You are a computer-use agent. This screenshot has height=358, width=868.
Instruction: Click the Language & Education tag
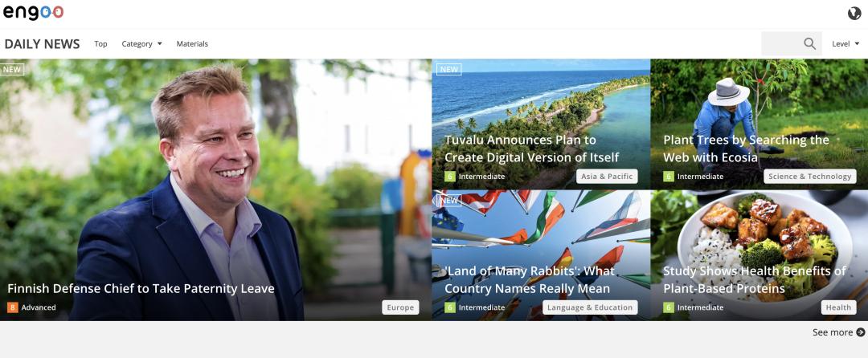tap(590, 307)
